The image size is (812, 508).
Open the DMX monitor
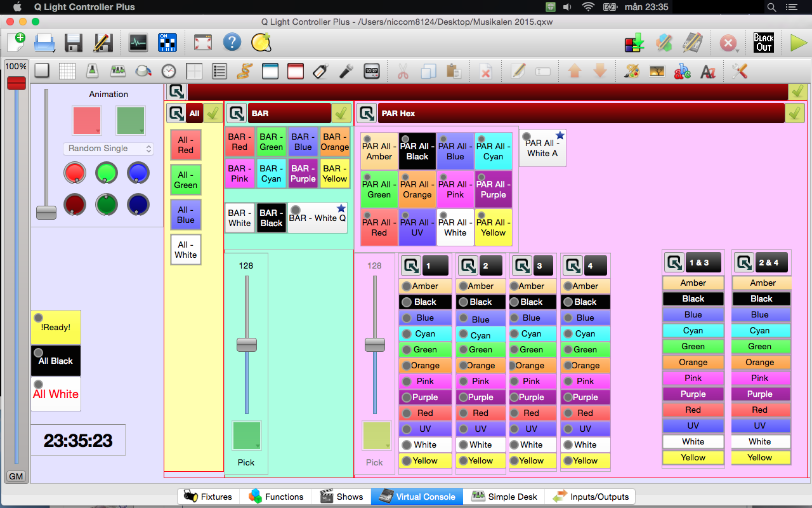pos(138,43)
